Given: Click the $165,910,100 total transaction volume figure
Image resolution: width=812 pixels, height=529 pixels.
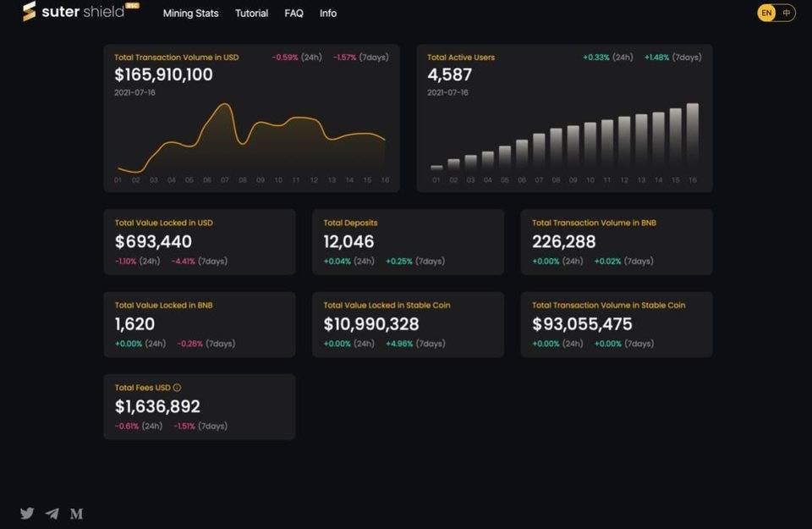Looking at the screenshot, I should point(163,74).
